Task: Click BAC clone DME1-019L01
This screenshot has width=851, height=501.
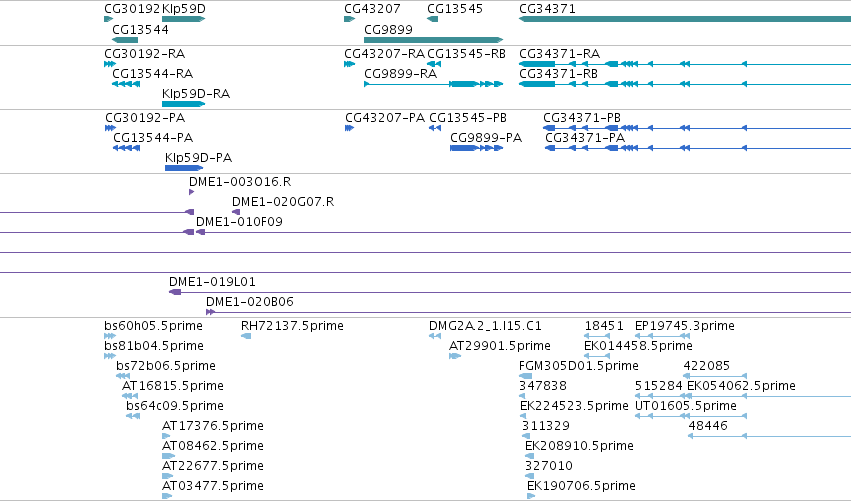Action: point(510,292)
